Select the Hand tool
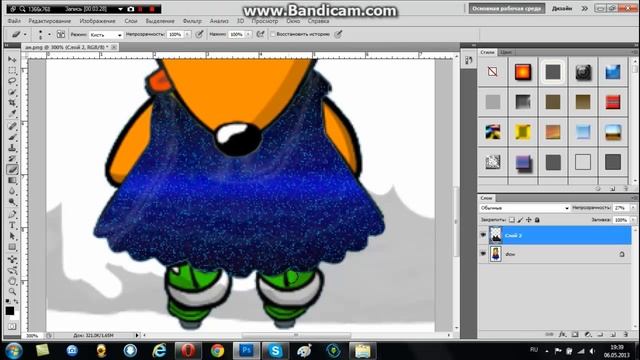Image resolution: width=640 pixels, height=360 pixels. [12, 281]
